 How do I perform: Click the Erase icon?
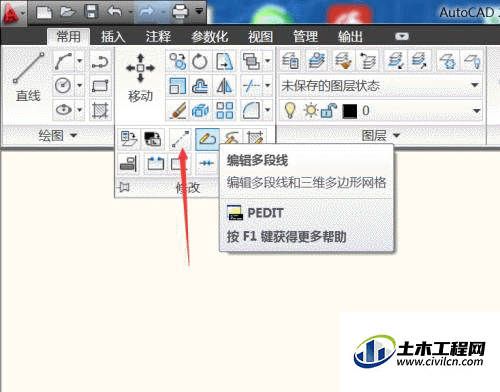(177, 110)
